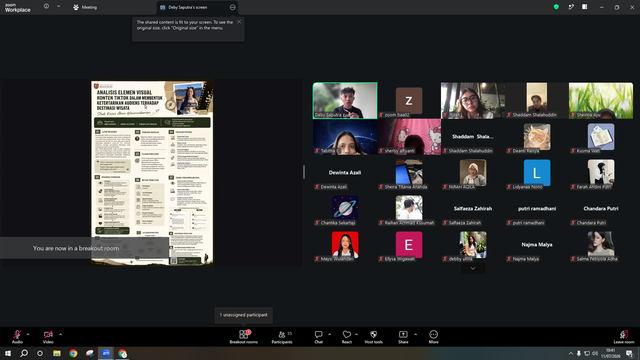
Task: Start camera with the Video button
Action: [x=48, y=336]
